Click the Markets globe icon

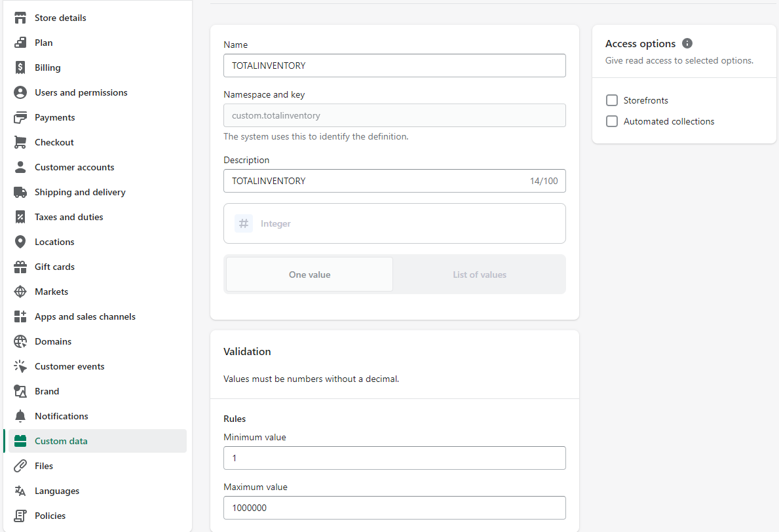20,292
